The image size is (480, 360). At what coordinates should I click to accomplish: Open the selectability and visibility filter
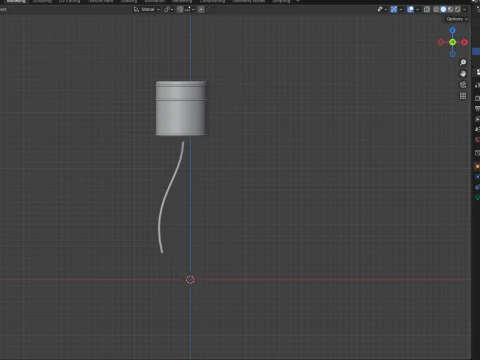pos(382,9)
